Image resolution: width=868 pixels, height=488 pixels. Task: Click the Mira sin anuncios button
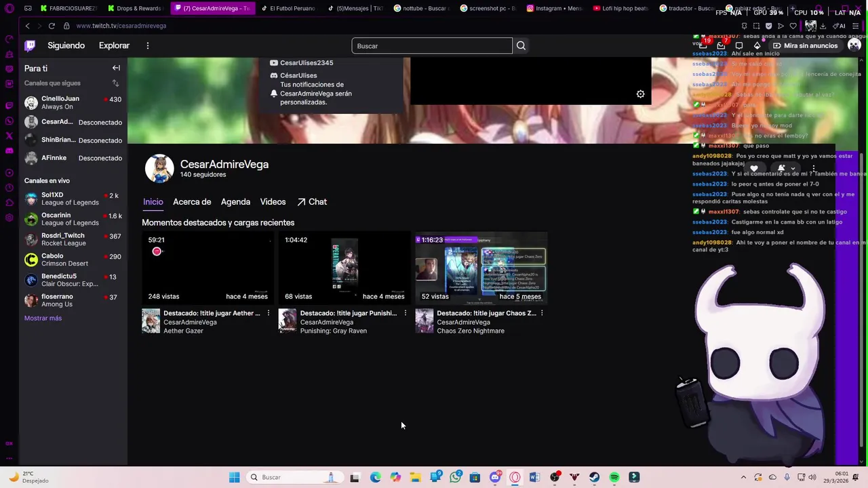pos(806,45)
